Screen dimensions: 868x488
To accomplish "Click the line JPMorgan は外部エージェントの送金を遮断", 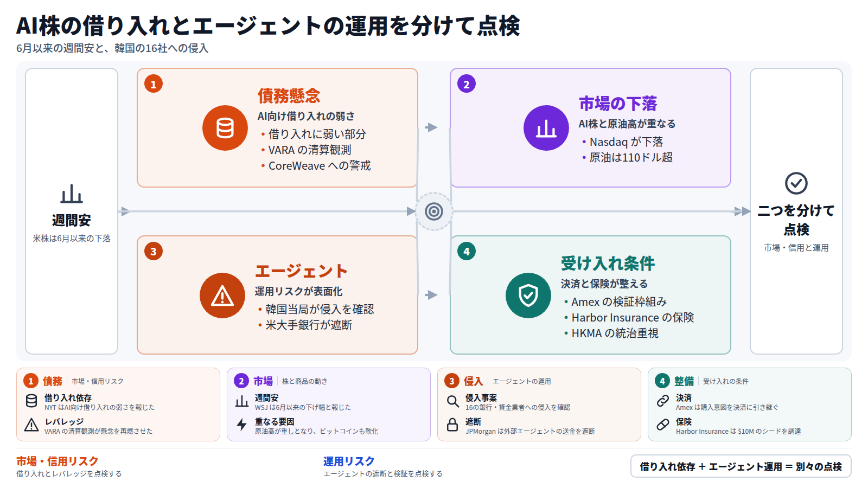I will [530, 431].
